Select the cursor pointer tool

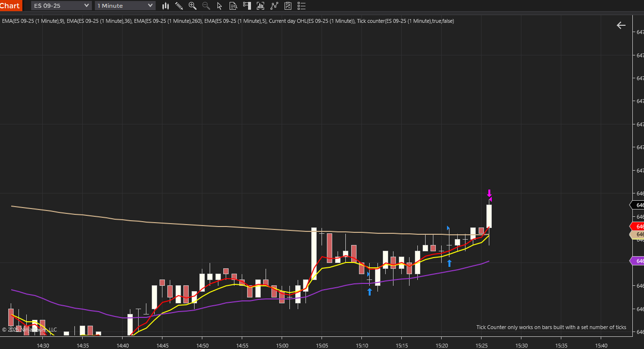[x=219, y=6]
